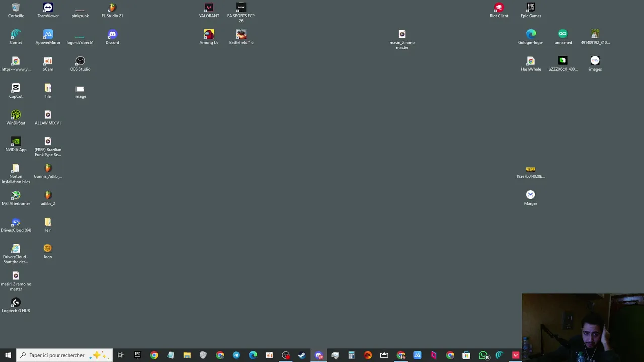Launch MSI Afterburner shortcut

click(x=16, y=198)
